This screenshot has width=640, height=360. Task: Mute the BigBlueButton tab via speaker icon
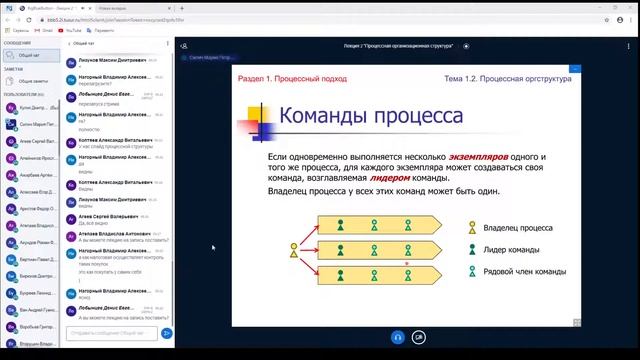(x=83, y=8)
